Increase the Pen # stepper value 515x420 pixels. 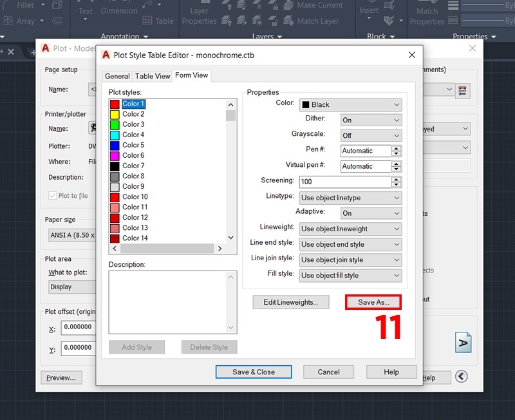tap(396, 148)
